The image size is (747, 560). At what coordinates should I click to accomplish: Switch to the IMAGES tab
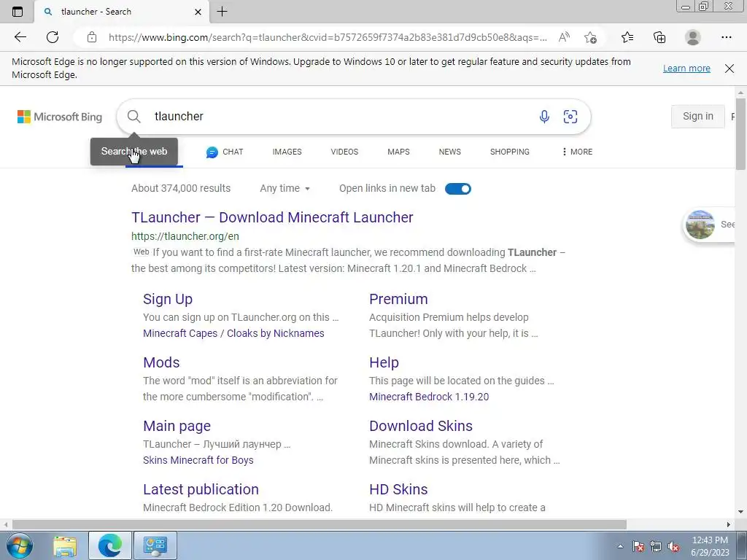point(287,152)
